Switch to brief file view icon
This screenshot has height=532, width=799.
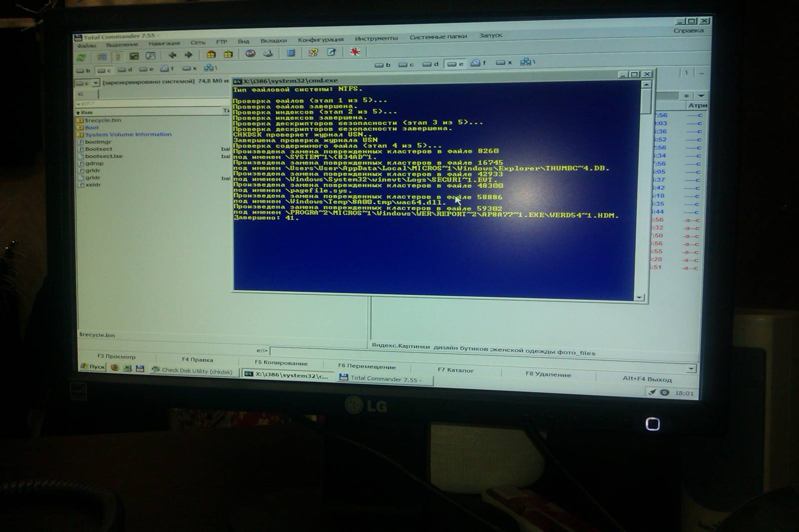pyautogui.click(x=102, y=57)
